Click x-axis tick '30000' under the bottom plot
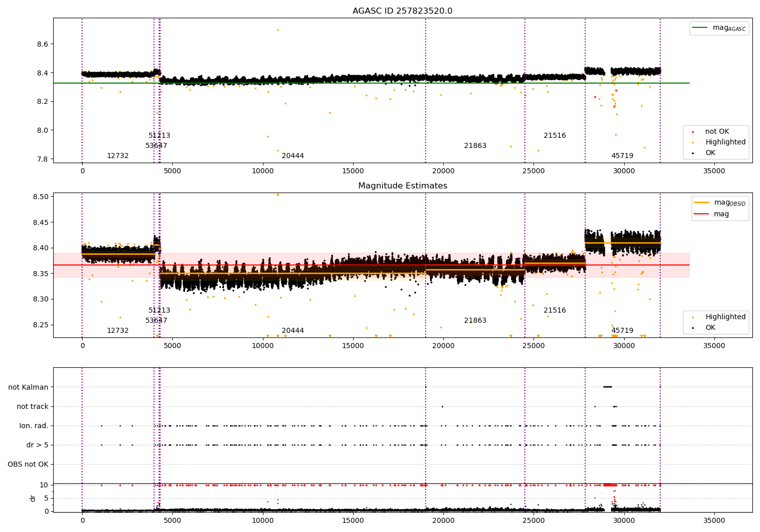 (x=624, y=521)
